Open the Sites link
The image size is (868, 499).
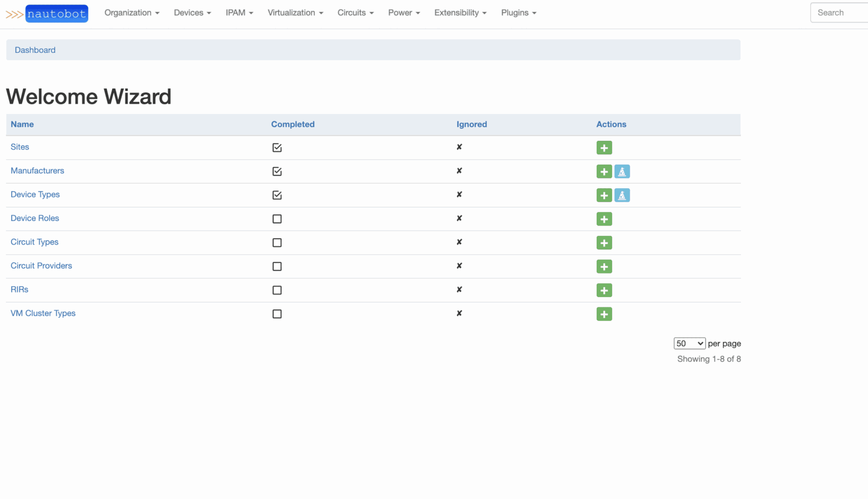click(x=20, y=147)
